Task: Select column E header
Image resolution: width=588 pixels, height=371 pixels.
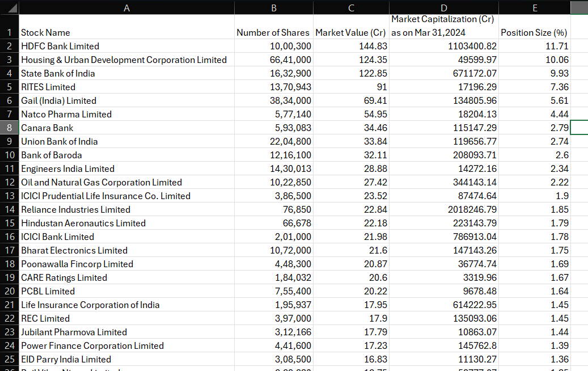Action: tap(534, 7)
